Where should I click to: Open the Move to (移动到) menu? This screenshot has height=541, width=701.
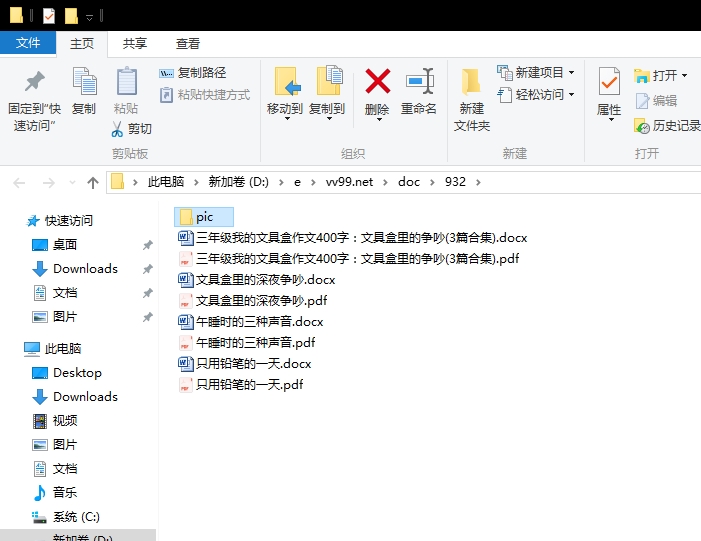(x=285, y=93)
